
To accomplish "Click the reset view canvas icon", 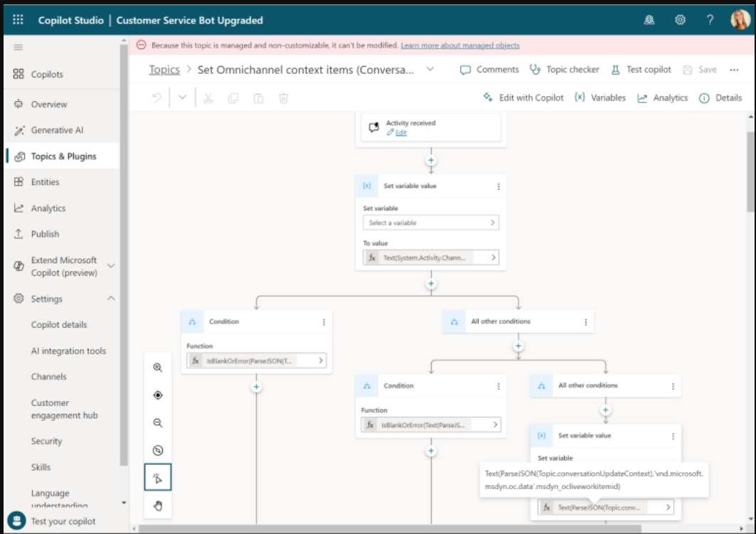I will click(x=158, y=451).
